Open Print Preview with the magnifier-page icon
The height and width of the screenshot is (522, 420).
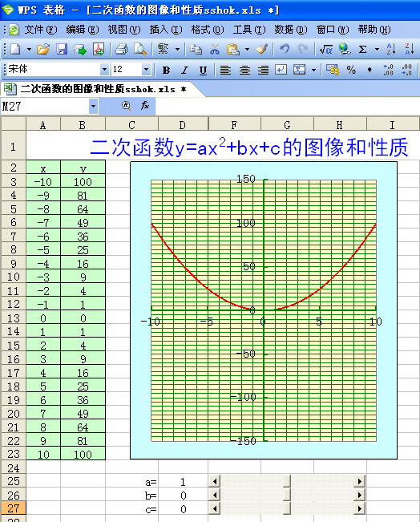140,49
